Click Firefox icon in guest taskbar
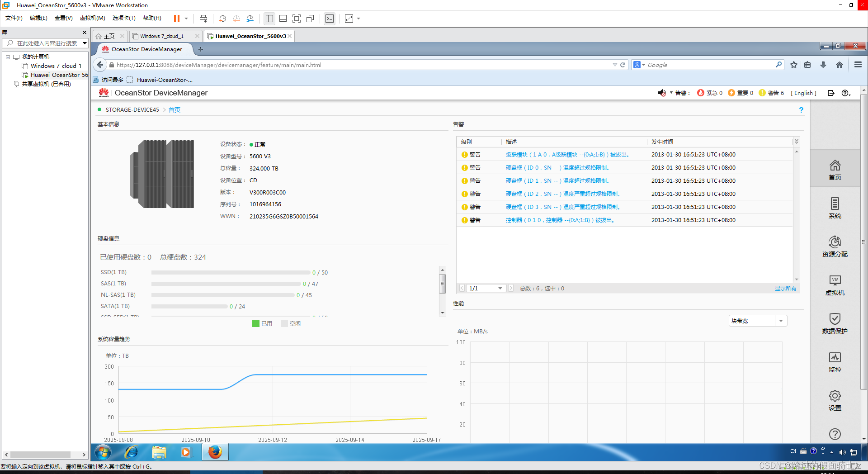 (x=215, y=452)
